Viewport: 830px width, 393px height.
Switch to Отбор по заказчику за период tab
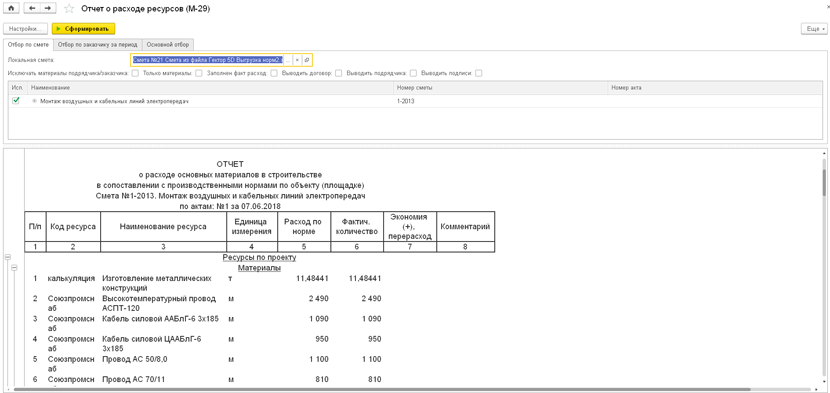point(98,44)
